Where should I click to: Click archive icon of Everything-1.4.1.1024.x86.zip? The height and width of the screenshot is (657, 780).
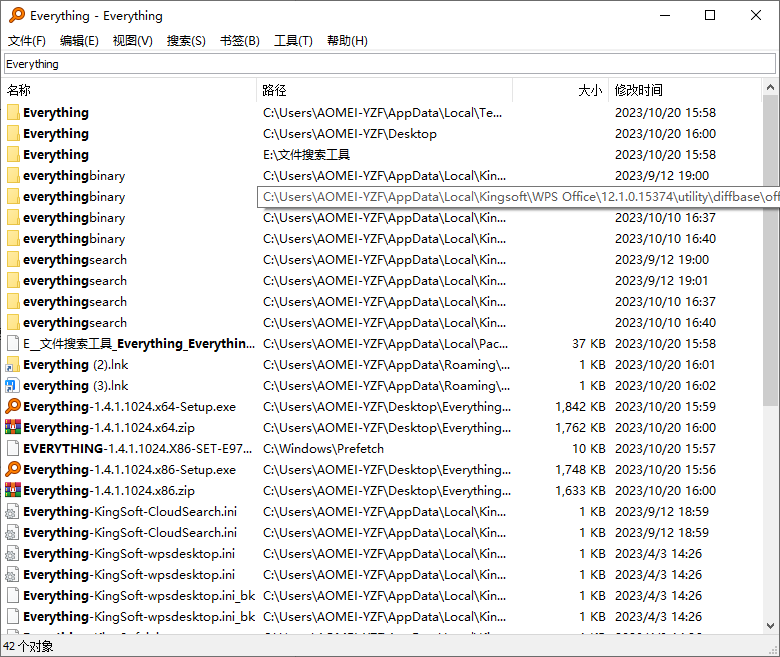point(13,490)
